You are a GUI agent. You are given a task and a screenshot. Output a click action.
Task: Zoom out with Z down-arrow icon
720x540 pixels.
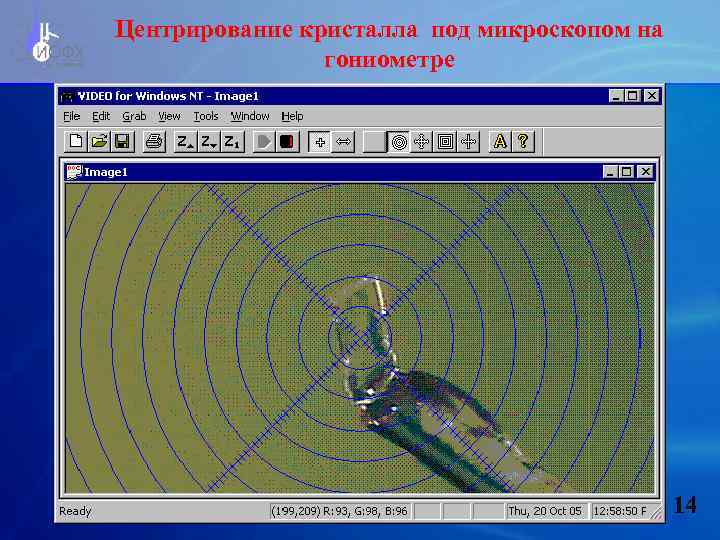point(208,141)
